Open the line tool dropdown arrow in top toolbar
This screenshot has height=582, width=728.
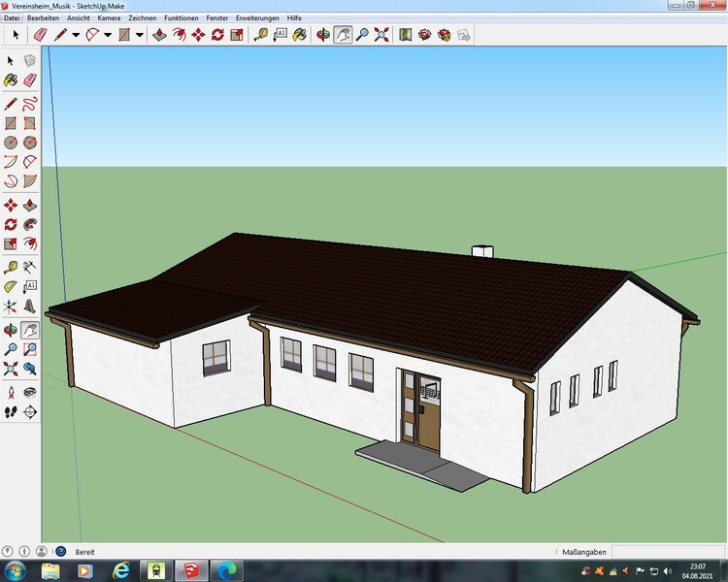[x=76, y=35]
